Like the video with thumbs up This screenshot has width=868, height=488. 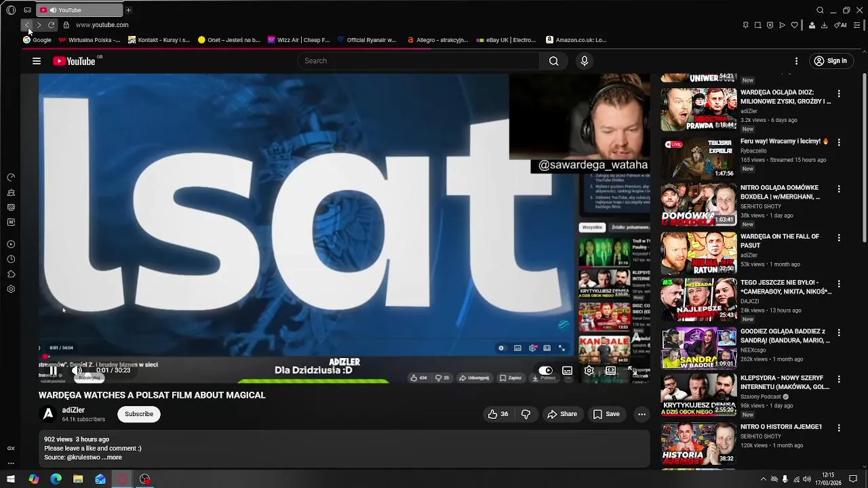(x=498, y=414)
